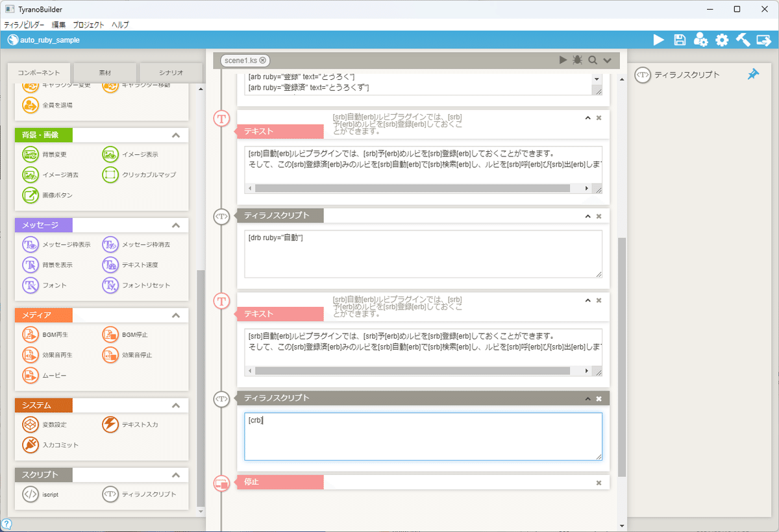The height and width of the screenshot is (532, 779).
Task: Open the 編集 menu
Action: point(58,25)
